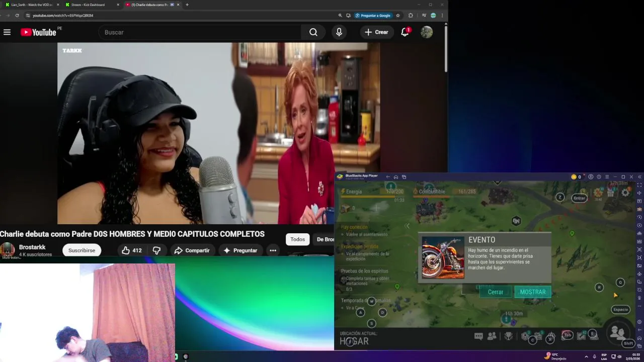
Task: Click the YouTube search magnifier button
Action: coord(313,32)
